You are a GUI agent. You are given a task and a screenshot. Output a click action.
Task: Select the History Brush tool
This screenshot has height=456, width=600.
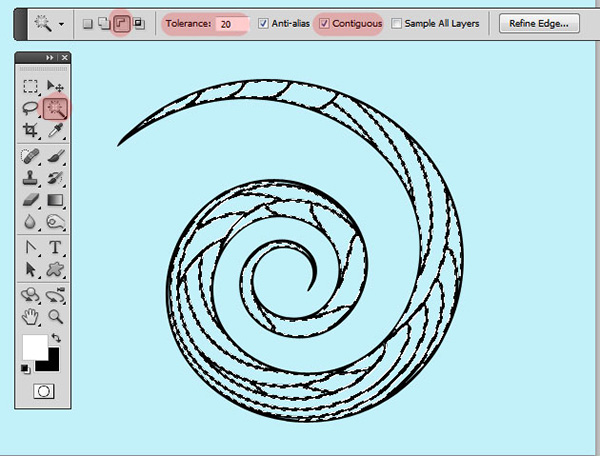56,178
